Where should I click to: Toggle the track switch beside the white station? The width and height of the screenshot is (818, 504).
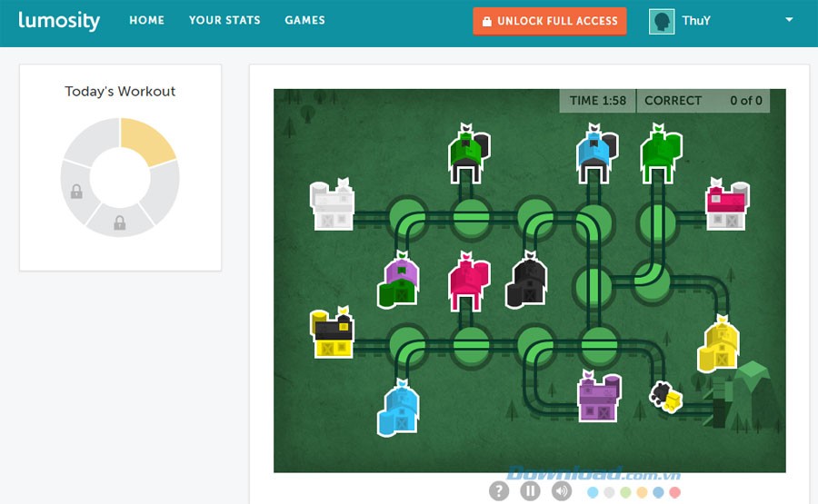[407, 218]
